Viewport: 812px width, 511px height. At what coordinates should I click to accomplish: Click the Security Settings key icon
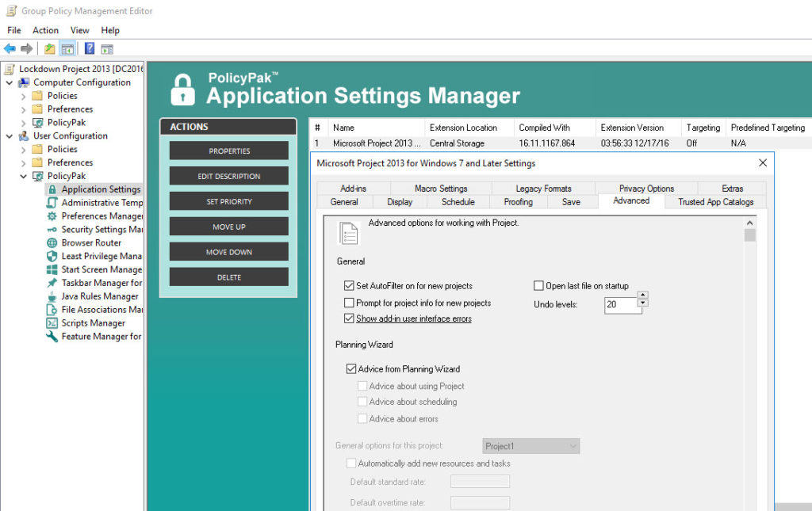[x=52, y=230]
